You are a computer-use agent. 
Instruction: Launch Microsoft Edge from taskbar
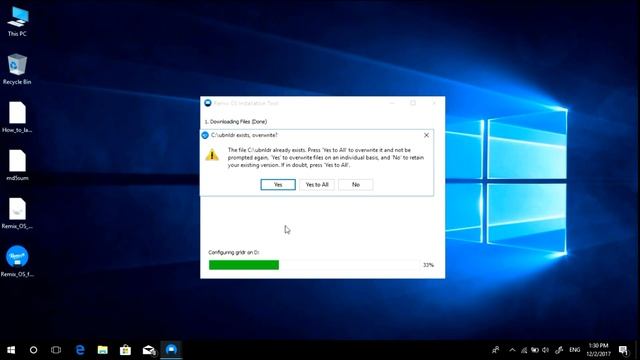point(80,350)
